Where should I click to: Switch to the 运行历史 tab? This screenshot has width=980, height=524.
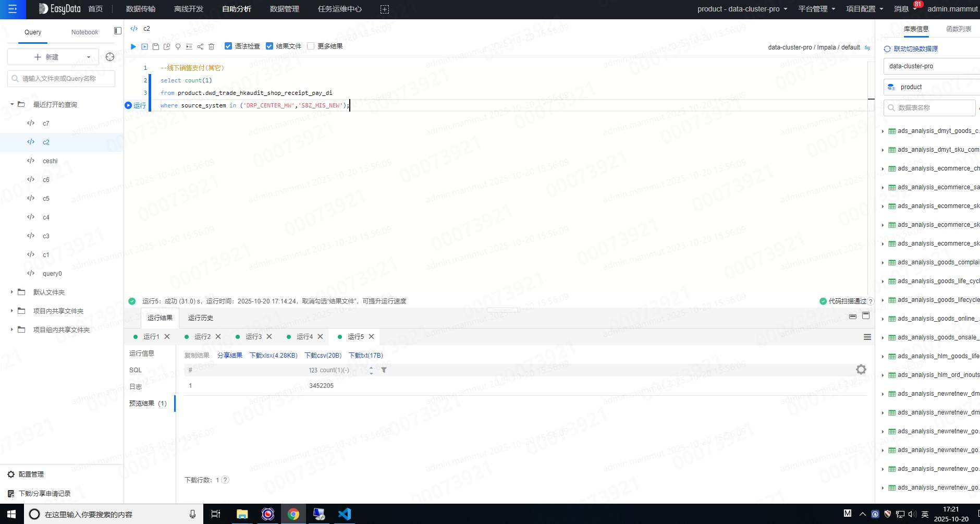200,318
